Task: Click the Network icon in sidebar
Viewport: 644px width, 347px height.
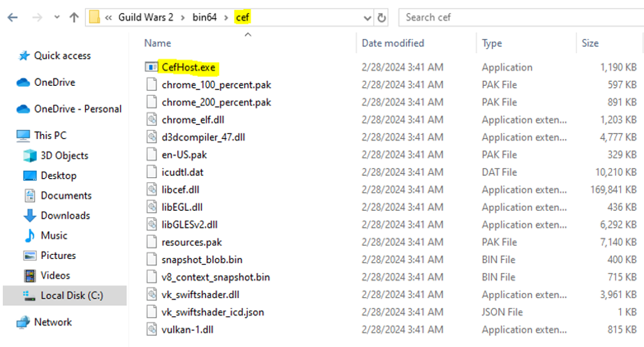Action: (x=23, y=322)
